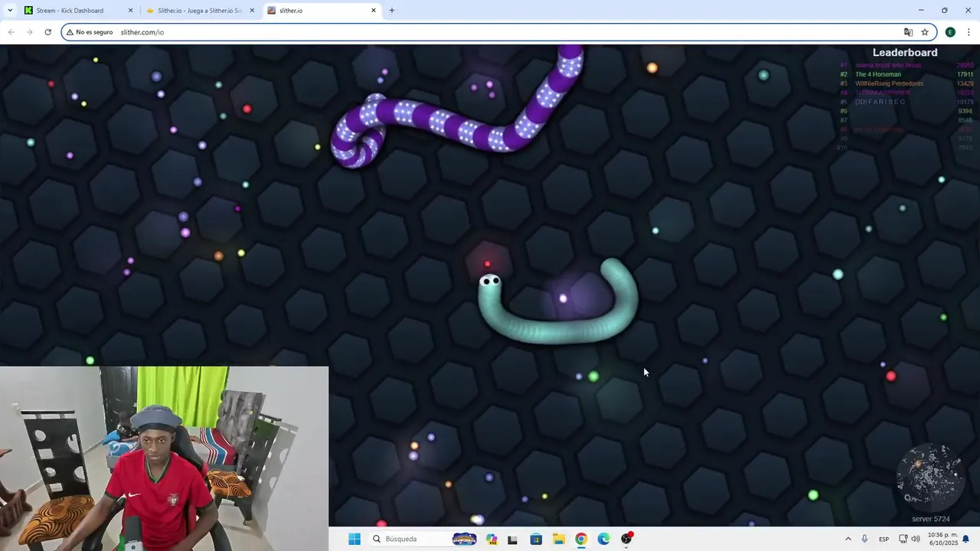Open the Google Translate page icon
980x551 pixels.
908,32
